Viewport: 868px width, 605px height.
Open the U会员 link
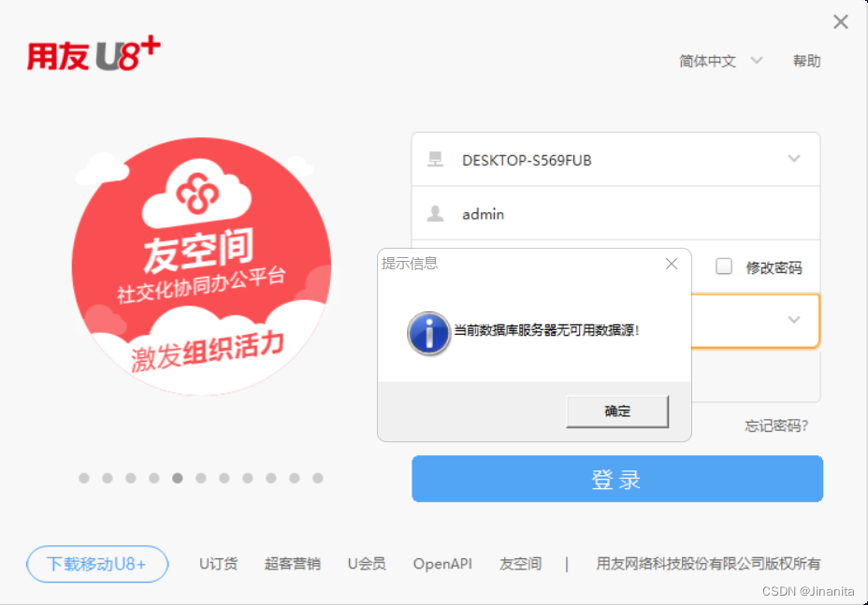(367, 564)
